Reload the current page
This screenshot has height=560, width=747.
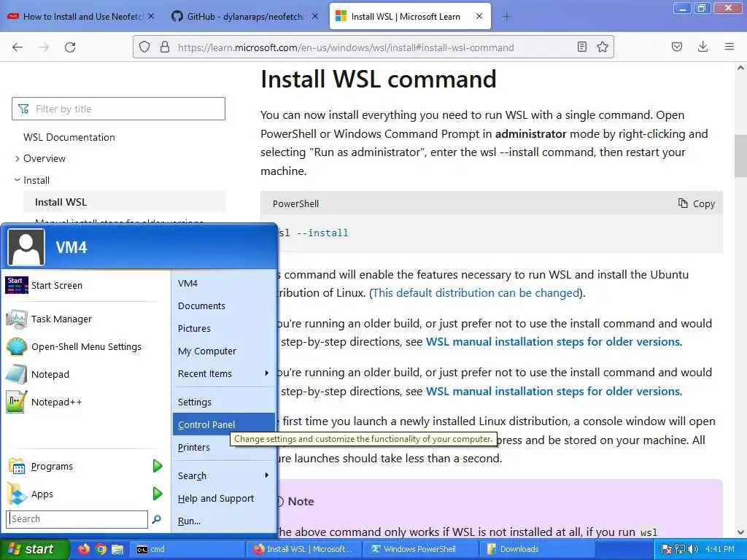[70, 47]
